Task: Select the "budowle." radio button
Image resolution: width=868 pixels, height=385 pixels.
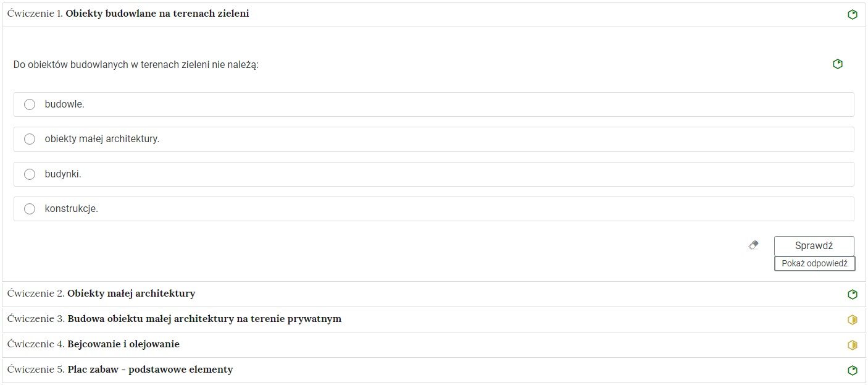Action: pyautogui.click(x=30, y=104)
